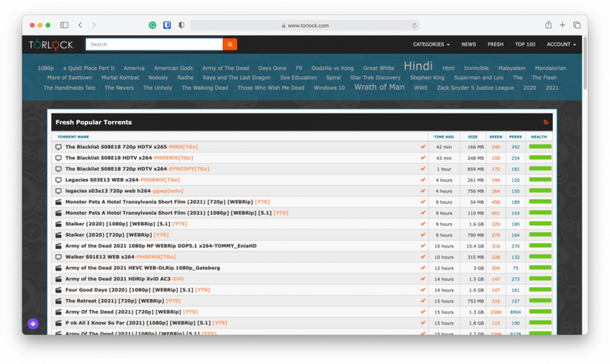610x364 pixels.
Task: Open the Star Trek Discovery tag link
Action: (375, 78)
